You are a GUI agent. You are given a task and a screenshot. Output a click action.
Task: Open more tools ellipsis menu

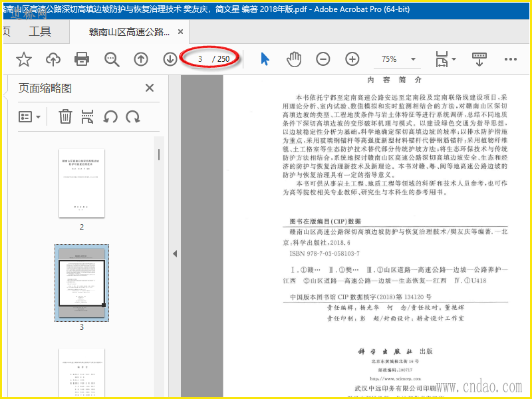[510, 59]
